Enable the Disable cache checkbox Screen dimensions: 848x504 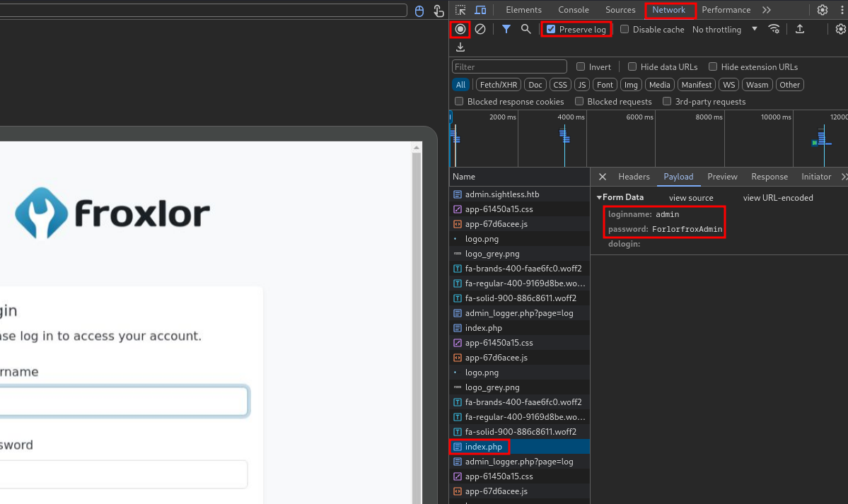[x=625, y=30]
